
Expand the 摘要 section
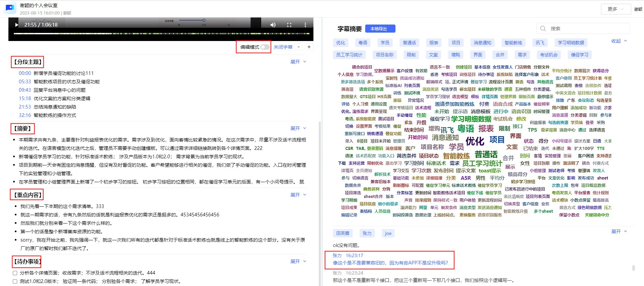[298, 128]
